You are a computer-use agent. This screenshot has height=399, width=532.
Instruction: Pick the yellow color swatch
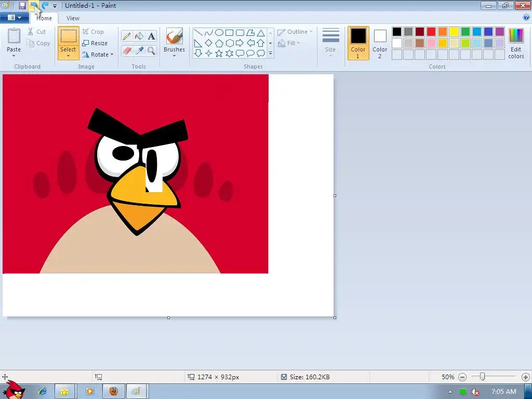pos(454,32)
